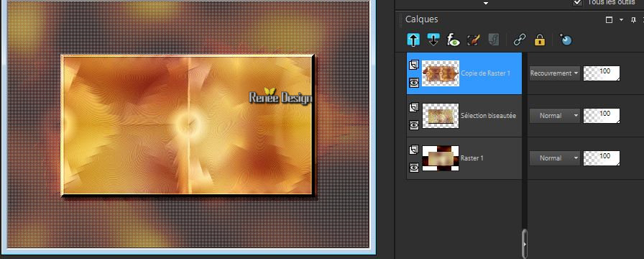Pin the Calques panel
The image size is (644, 259).
(633, 19)
